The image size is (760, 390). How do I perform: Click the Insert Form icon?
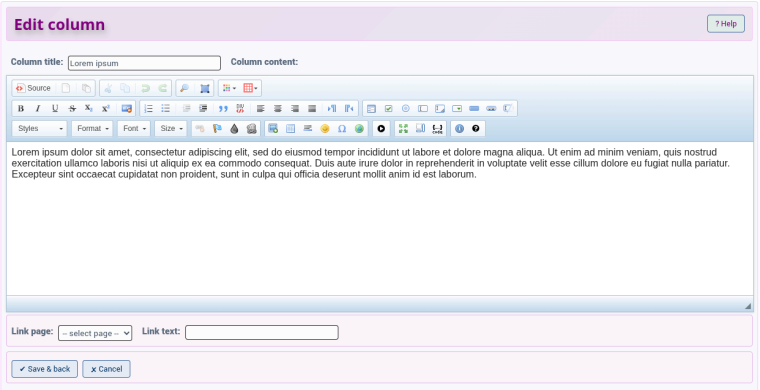click(x=371, y=109)
